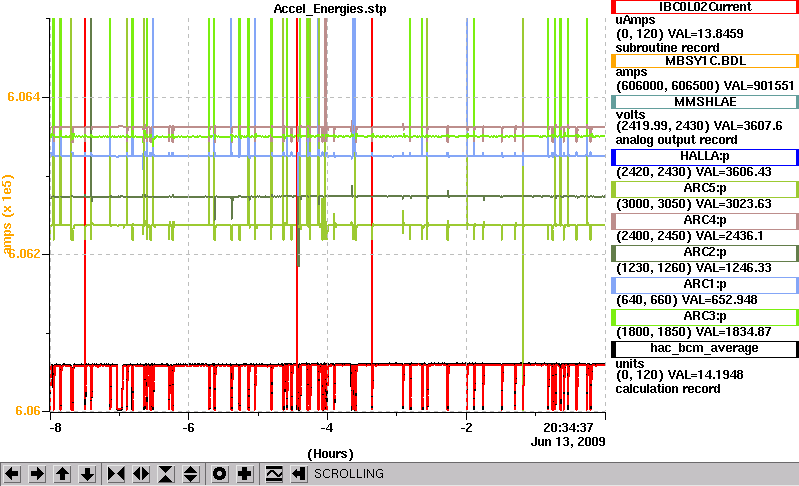Click the 20:34:37 timestamp label
799x486 pixels.
tap(568, 428)
